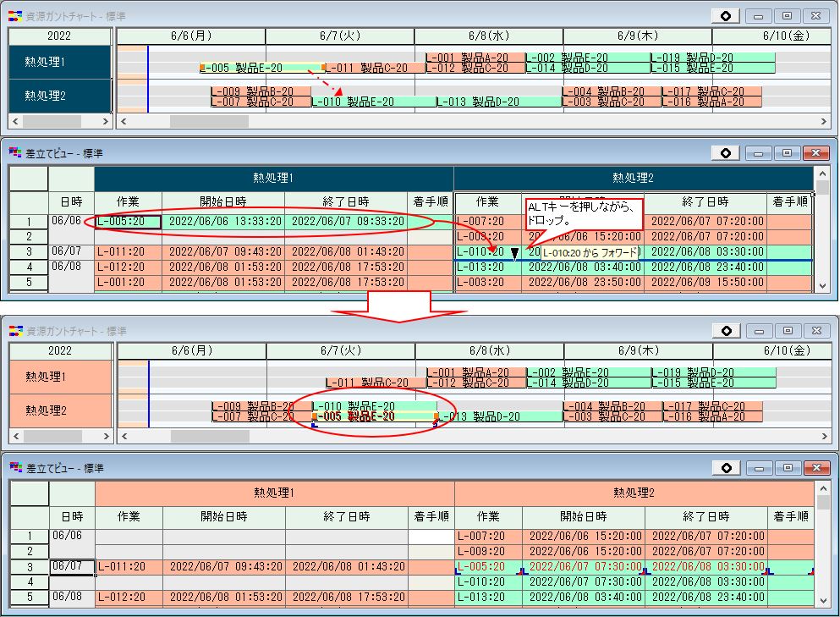Click the 日時 column header in the lower 差立てビュー

point(72,517)
